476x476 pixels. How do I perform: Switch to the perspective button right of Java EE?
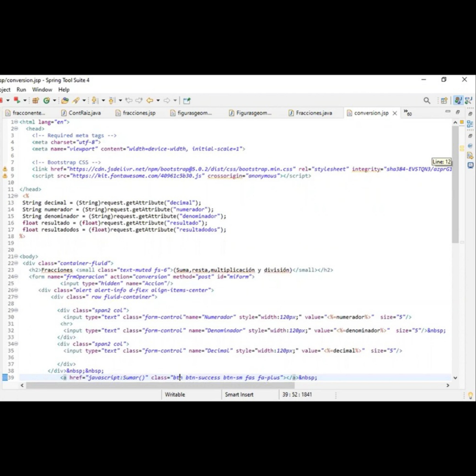click(x=468, y=101)
